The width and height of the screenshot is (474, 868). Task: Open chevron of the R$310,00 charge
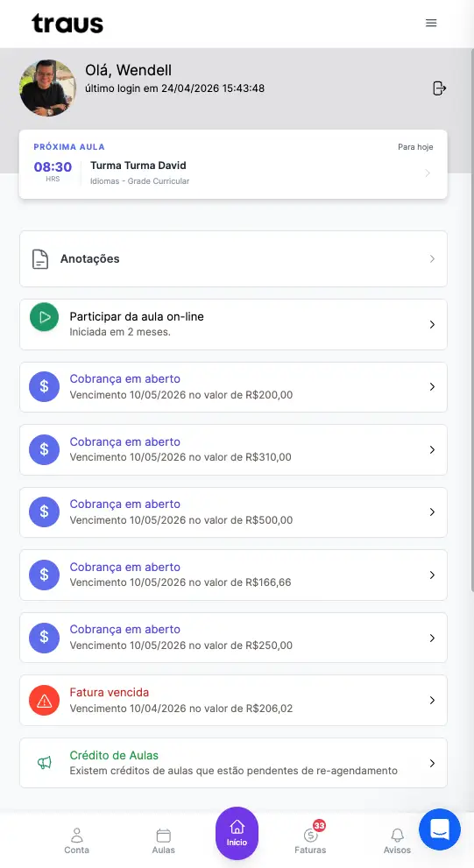pos(432,449)
